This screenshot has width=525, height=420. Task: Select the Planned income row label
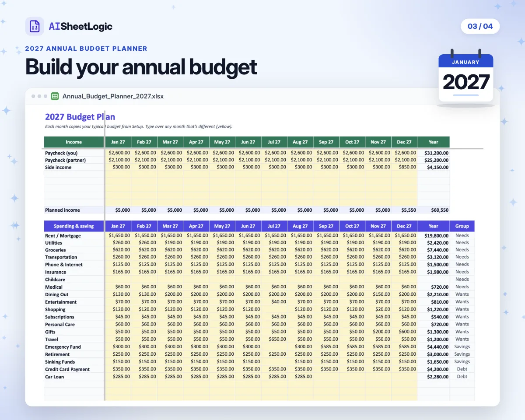(63, 210)
